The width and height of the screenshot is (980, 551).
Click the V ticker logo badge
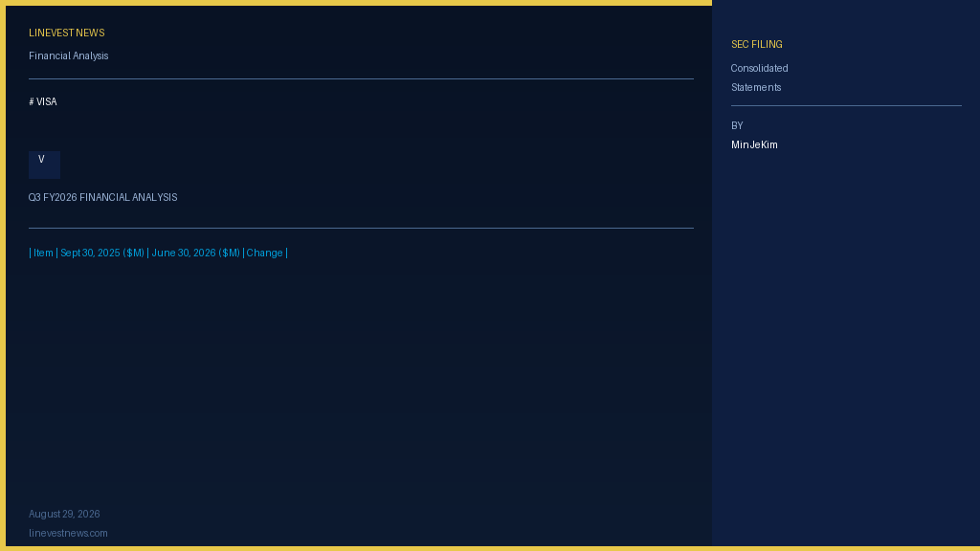point(44,165)
